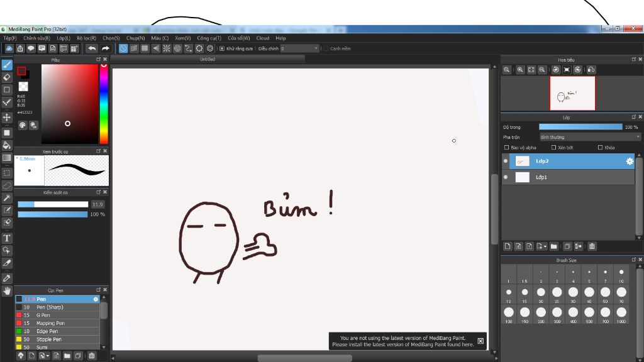Zoom in on the navigator panel
The width and height of the screenshot is (644, 362).
point(520,70)
